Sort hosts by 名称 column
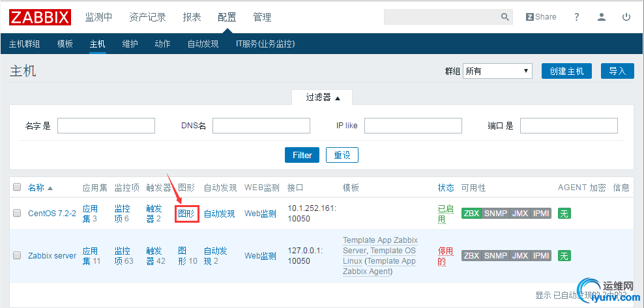The width and height of the screenshot is (644, 308). [40, 188]
